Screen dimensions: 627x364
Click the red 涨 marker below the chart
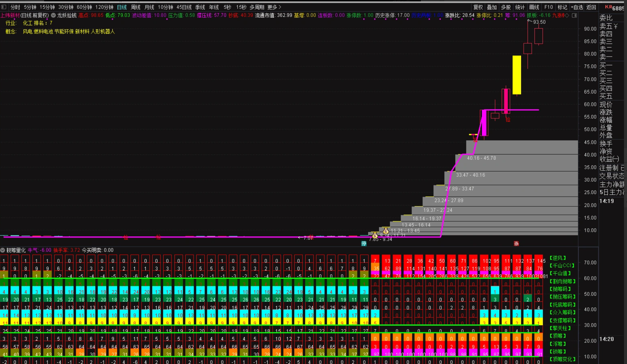pyautogui.click(x=516, y=243)
